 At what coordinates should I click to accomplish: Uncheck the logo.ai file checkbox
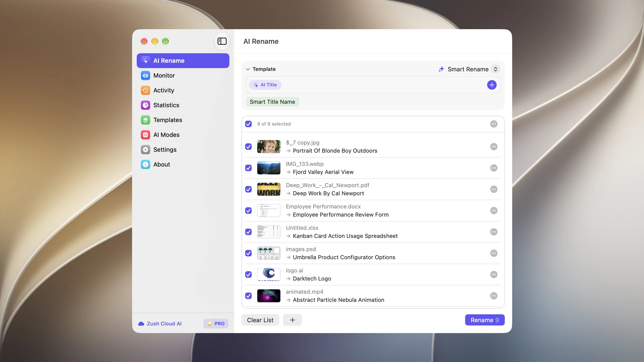[248, 275]
